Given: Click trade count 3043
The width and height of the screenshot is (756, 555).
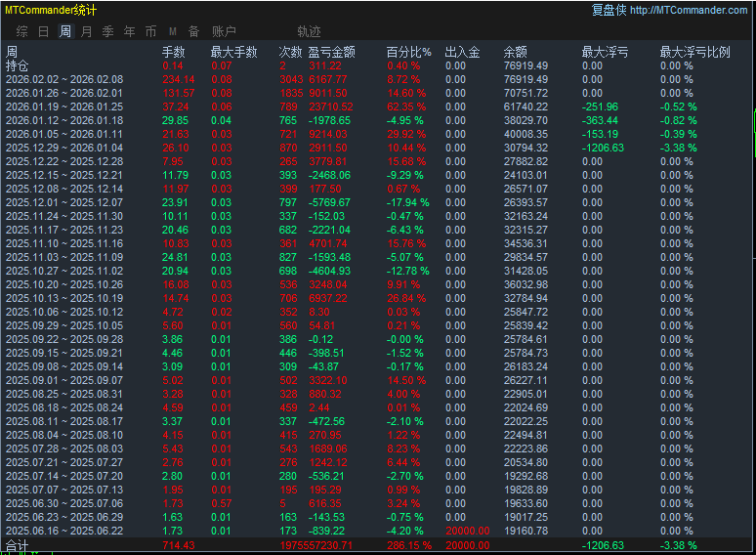Looking at the screenshot, I should pyautogui.click(x=291, y=79).
